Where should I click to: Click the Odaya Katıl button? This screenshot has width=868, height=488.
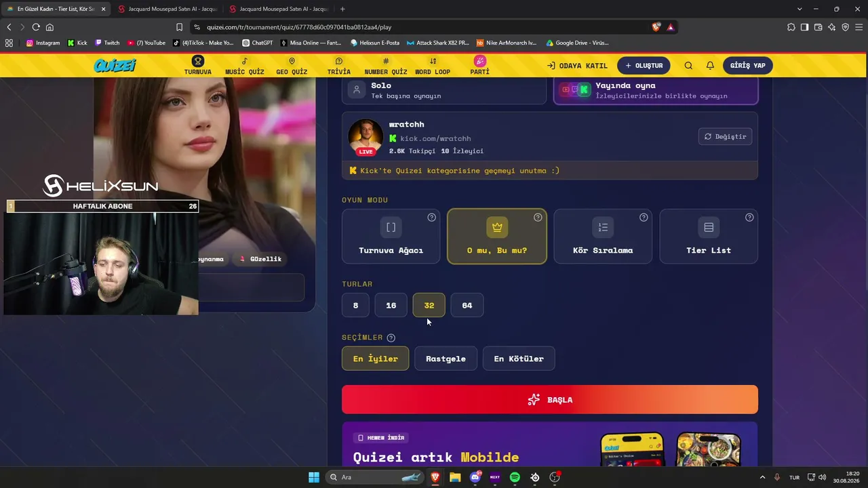coord(577,66)
